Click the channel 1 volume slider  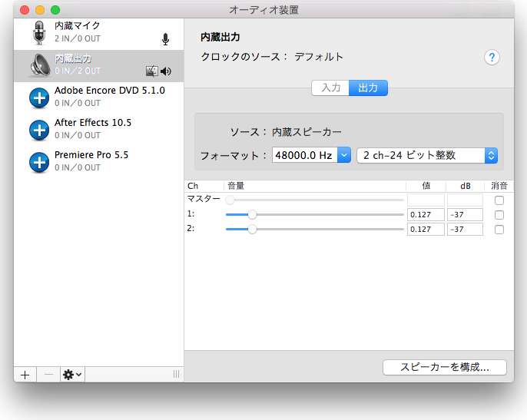(315, 214)
